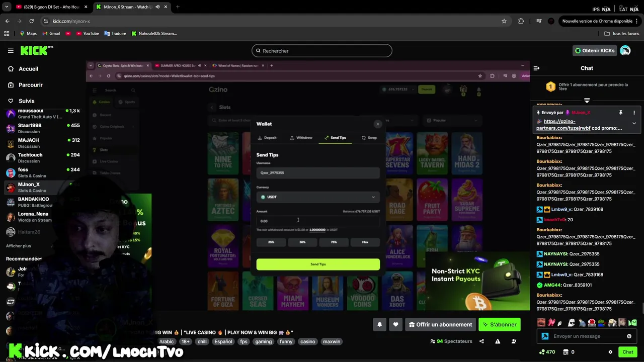Go to Accueil in the sidebar
644x362 pixels.
tap(28, 69)
